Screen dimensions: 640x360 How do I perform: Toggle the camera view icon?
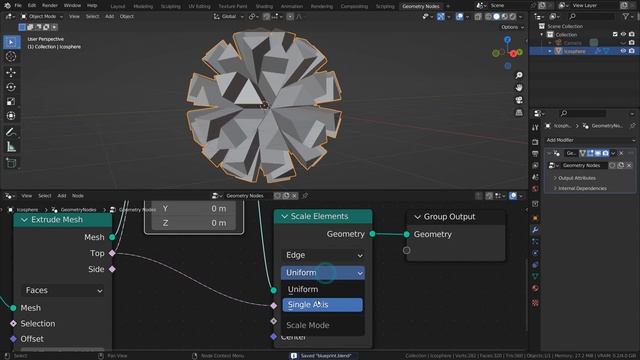tap(519, 100)
